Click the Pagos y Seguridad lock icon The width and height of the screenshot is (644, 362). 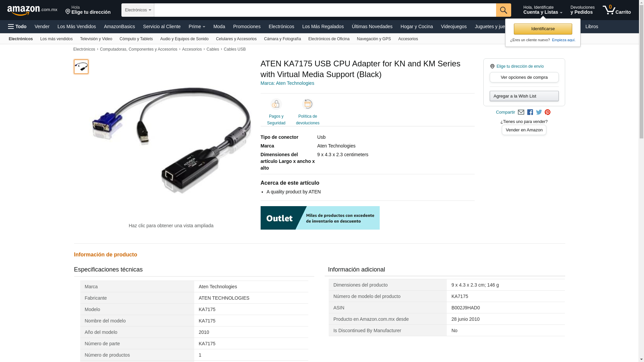tap(276, 104)
